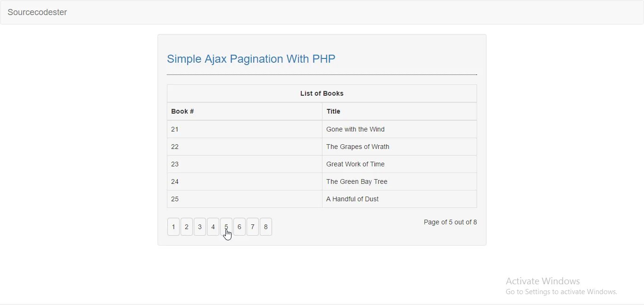The image size is (644, 305).
Task: Click the Page of 5 out of 8 text
Action: (x=450, y=222)
